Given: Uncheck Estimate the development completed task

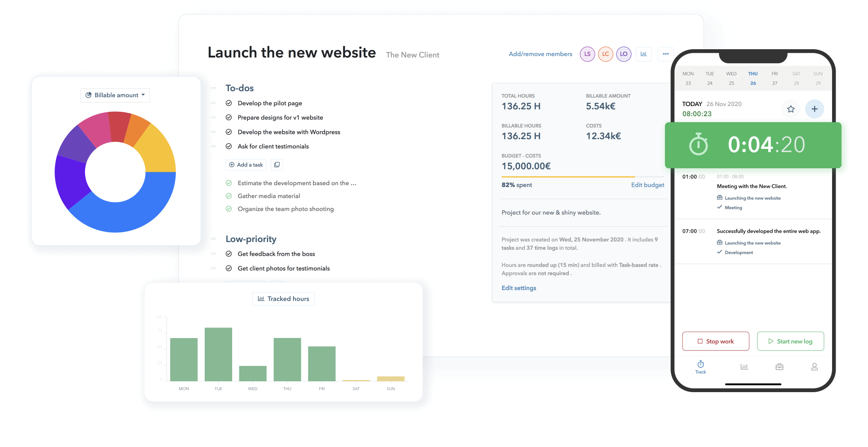Looking at the screenshot, I should [229, 183].
